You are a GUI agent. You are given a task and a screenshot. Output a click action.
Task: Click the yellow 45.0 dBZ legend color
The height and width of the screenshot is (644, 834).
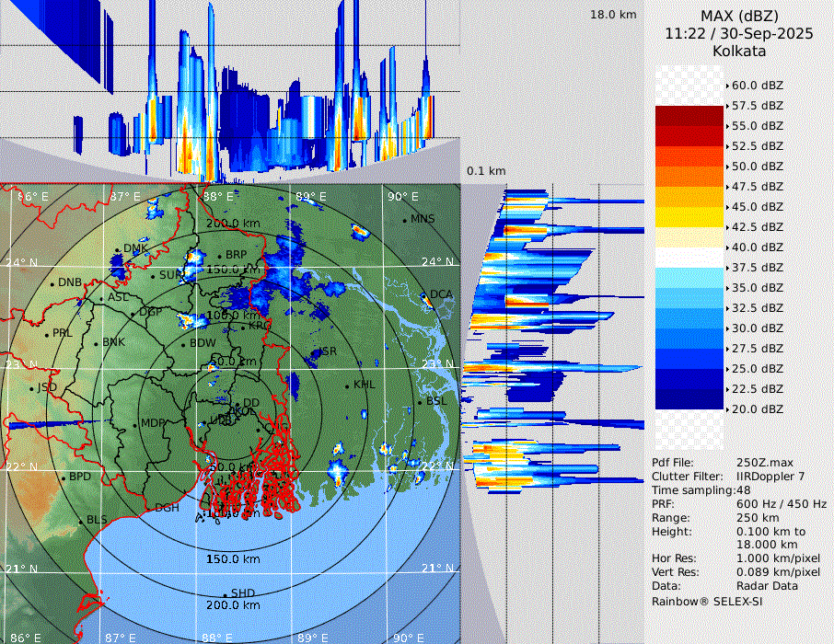coord(689,217)
